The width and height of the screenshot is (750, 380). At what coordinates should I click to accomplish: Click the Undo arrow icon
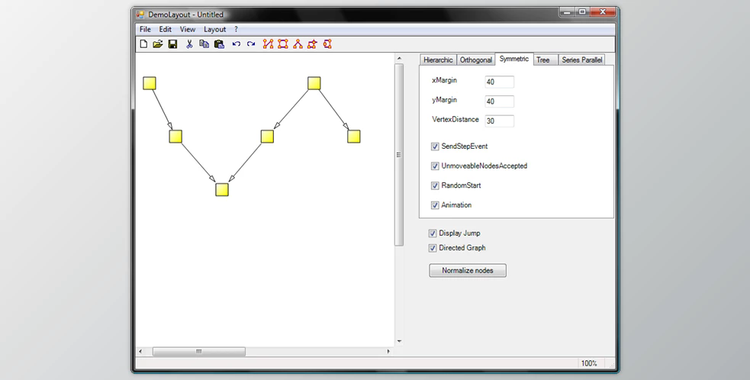(236, 44)
